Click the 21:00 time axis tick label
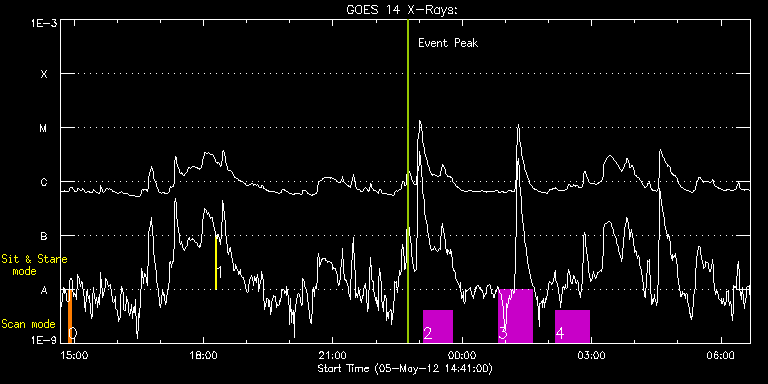Viewport: 768px width, 384px height. coord(332,355)
